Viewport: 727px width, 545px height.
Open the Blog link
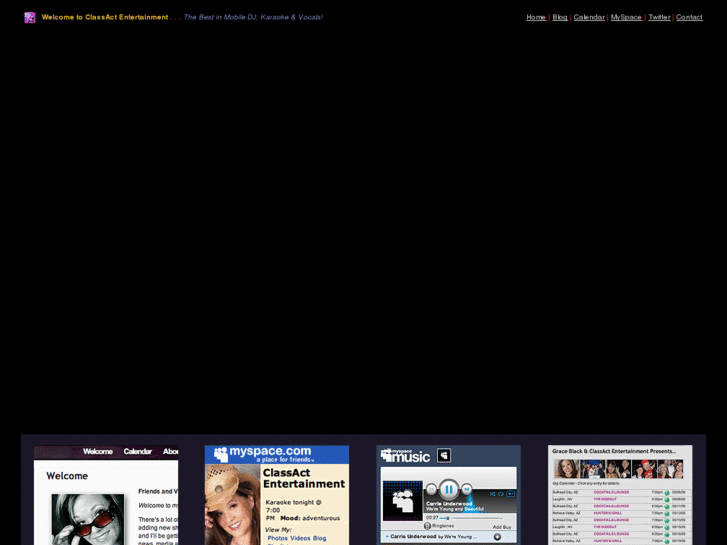coord(560,17)
